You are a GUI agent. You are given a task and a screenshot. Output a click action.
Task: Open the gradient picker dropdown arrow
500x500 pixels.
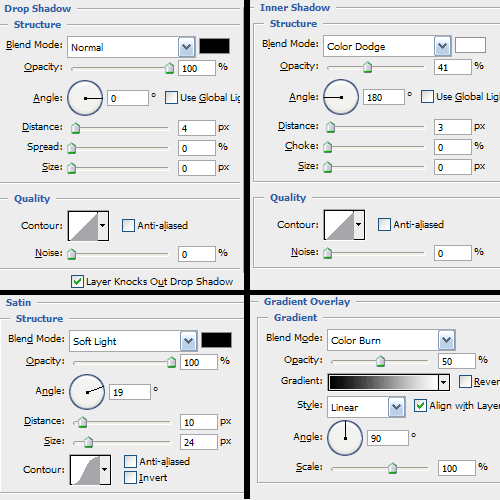pyautogui.click(x=444, y=382)
